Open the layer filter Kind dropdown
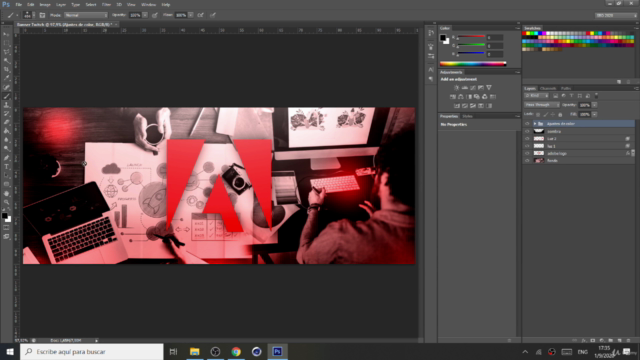This screenshot has width=640, height=360. pyautogui.click(x=536, y=96)
